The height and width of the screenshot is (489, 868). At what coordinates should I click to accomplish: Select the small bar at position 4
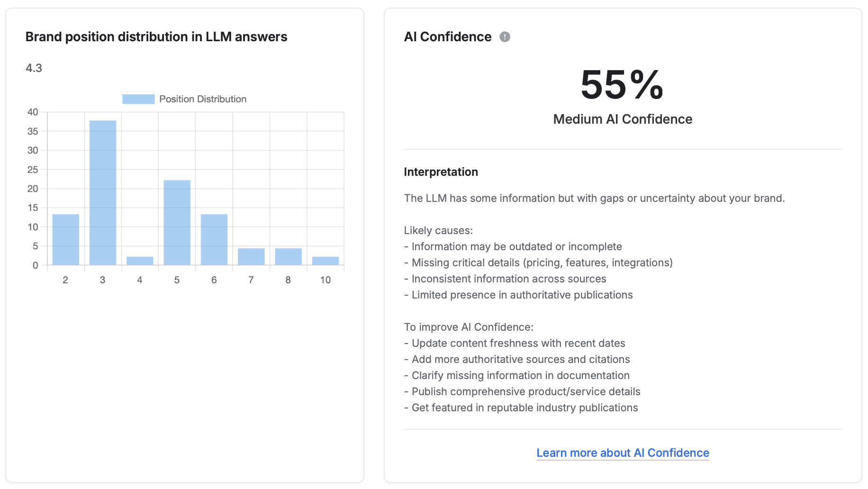(x=140, y=261)
